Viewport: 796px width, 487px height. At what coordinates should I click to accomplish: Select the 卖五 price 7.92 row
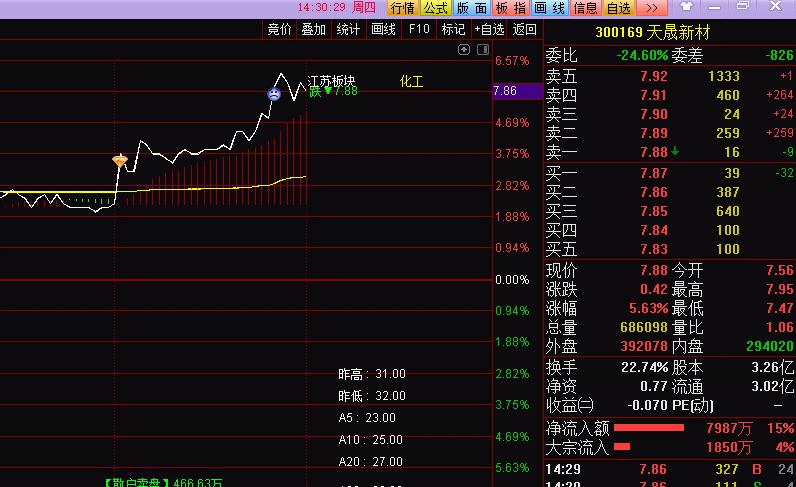670,76
